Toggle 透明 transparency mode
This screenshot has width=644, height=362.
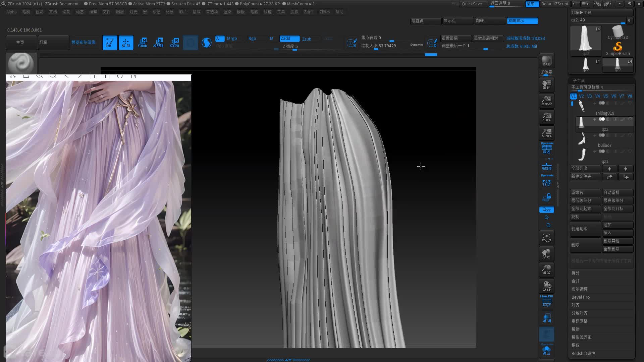(x=546, y=318)
